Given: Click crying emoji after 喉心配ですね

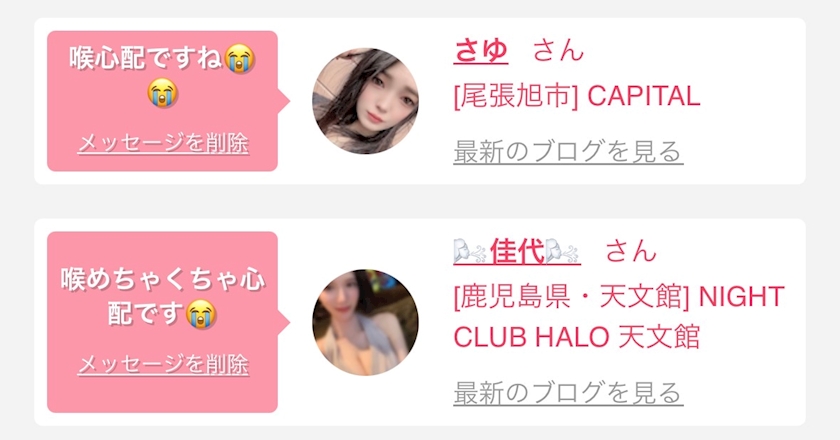Looking at the screenshot, I should click(x=239, y=58).
